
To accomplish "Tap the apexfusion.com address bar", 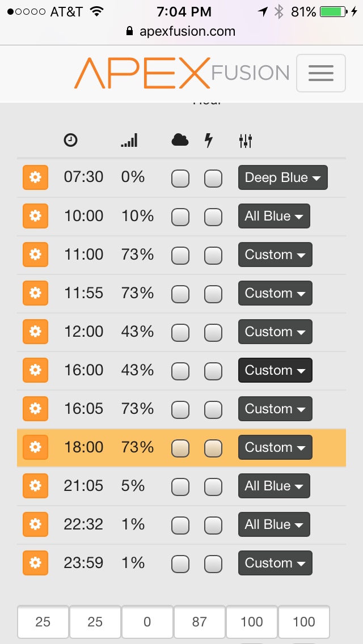I will click(181, 31).
